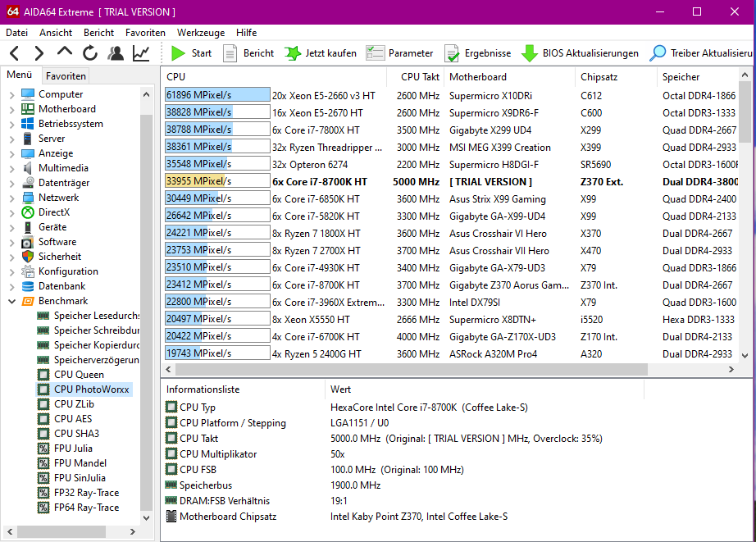Expand the Computer tree node

pyautogui.click(x=12, y=94)
